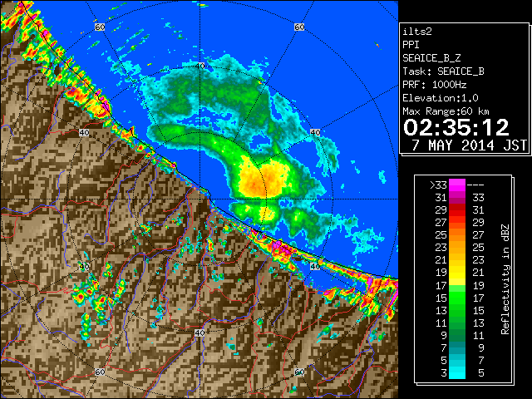Pick the cyan 3–5 dBZ legend band
The width and height of the screenshot is (532, 399).
pos(456,372)
